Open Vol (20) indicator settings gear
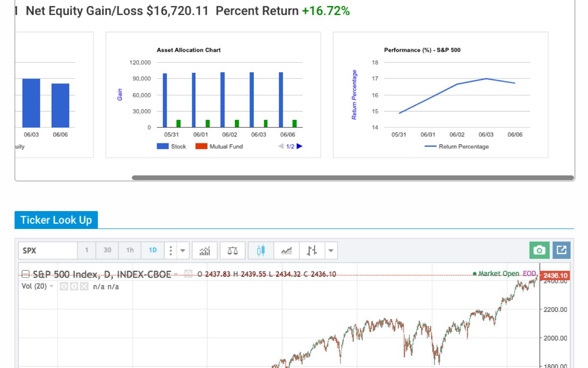The width and height of the screenshot is (588, 368). click(x=73, y=286)
